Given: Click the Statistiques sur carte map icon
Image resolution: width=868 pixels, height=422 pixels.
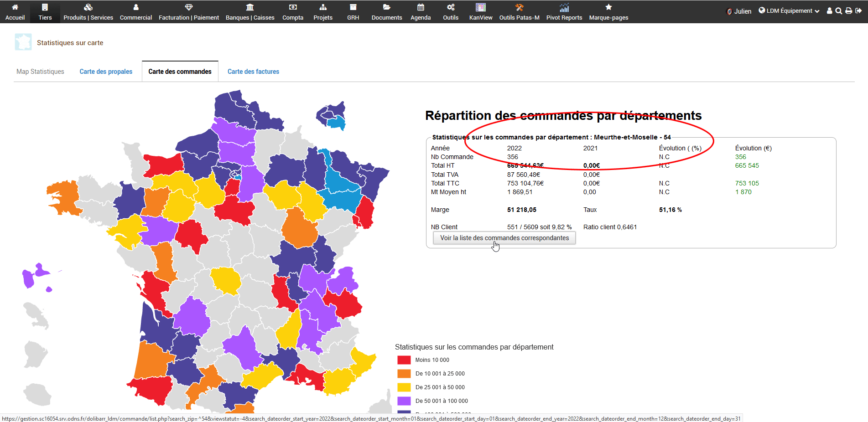Looking at the screenshot, I should pyautogui.click(x=23, y=42).
